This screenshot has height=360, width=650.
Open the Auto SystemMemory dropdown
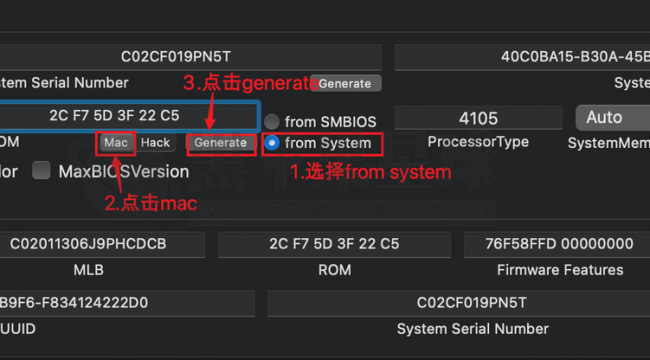point(613,118)
